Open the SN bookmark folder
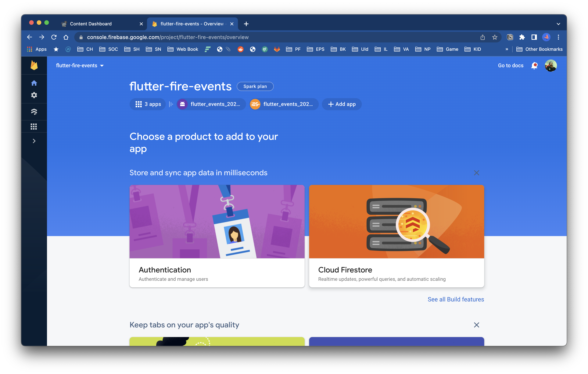Image resolution: width=588 pixels, height=374 pixels. (x=153, y=49)
